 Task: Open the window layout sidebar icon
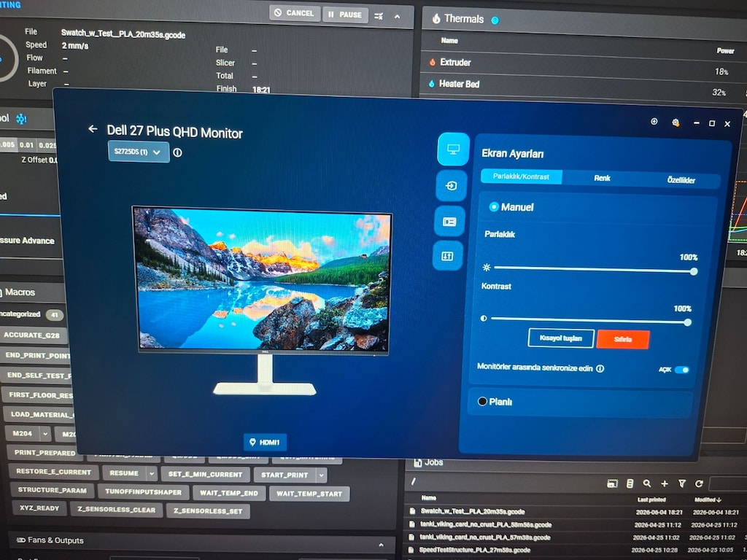(449, 222)
